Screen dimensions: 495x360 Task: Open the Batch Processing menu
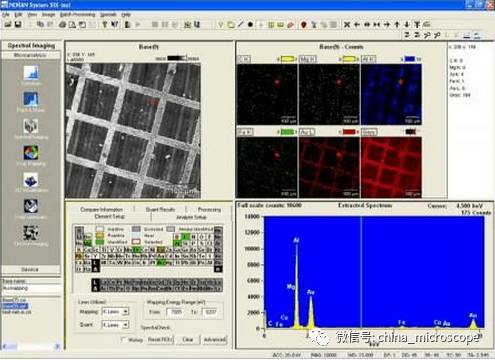[x=77, y=15]
